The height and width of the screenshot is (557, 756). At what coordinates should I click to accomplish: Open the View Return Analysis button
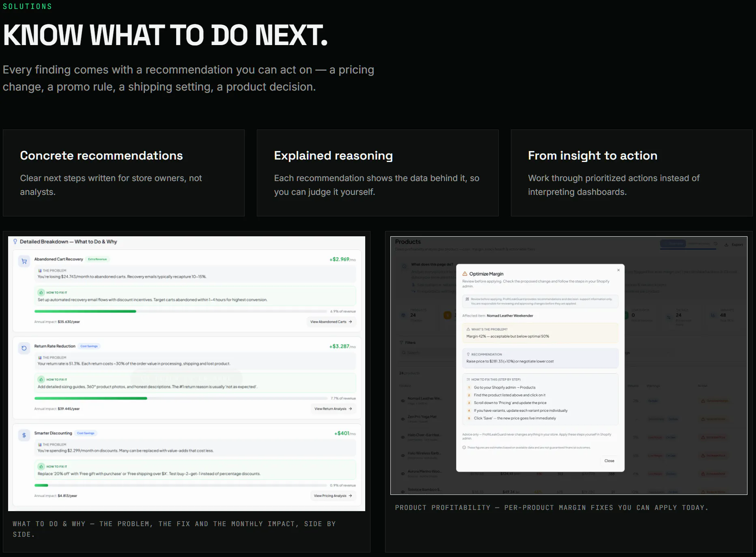click(333, 409)
